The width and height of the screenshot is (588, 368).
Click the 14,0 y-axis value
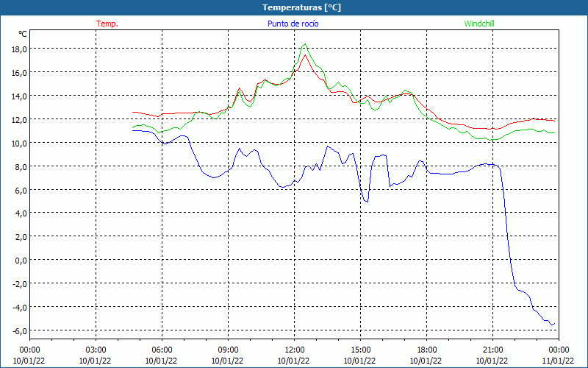(19, 96)
